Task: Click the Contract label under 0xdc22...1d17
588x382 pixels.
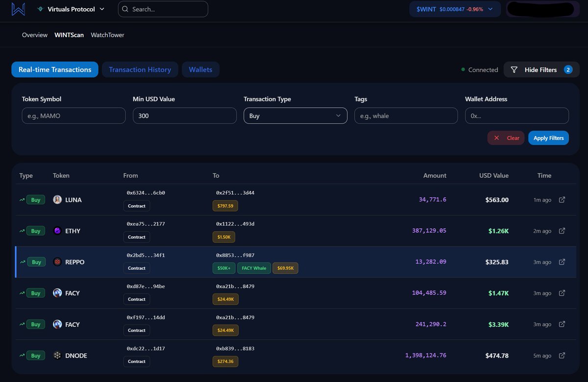Action: [x=137, y=361]
